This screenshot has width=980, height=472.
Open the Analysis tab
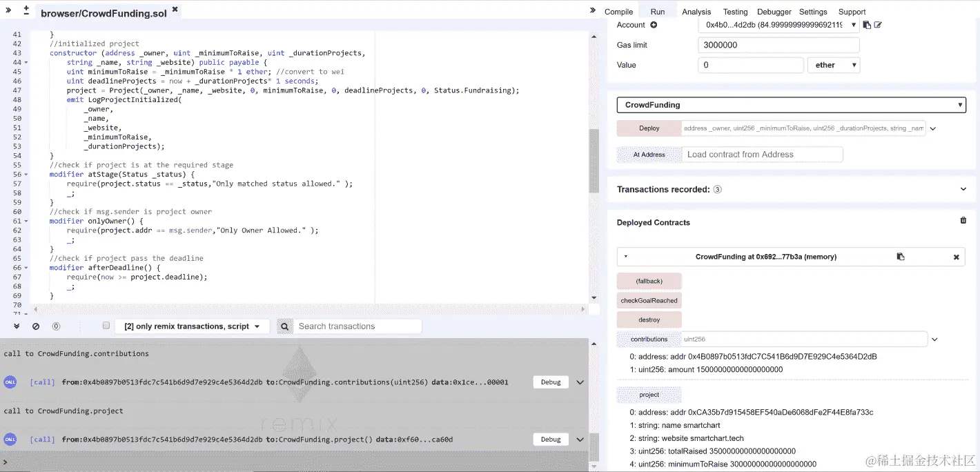pyautogui.click(x=696, y=12)
